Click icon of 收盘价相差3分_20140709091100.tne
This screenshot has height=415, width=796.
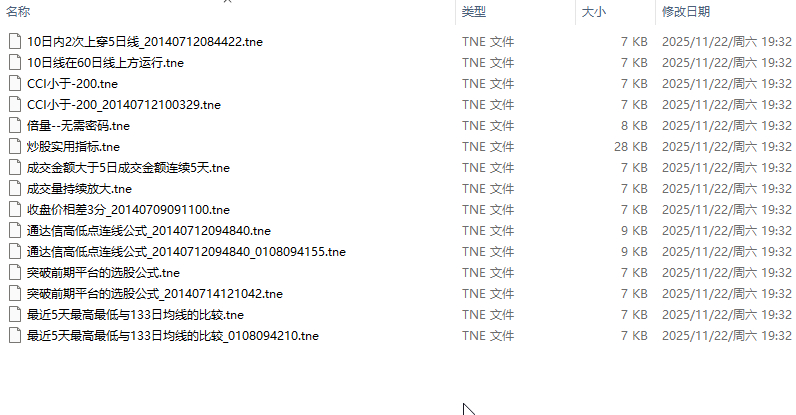pos(15,209)
